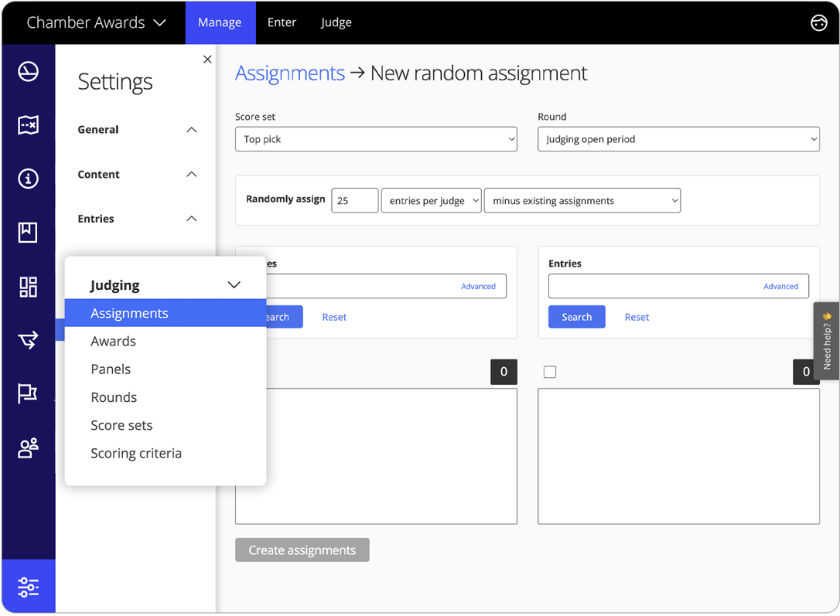This screenshot has width=840, height=616.
Task: Collapse the Judging section chevron
Action: [234, 285]
